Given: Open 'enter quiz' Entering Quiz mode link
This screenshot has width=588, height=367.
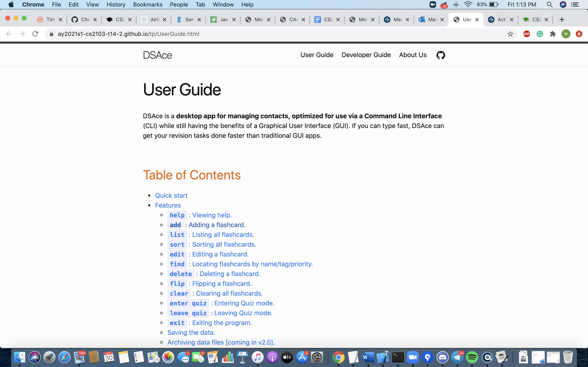Looking at the screenshot, I should coord(244,303).
